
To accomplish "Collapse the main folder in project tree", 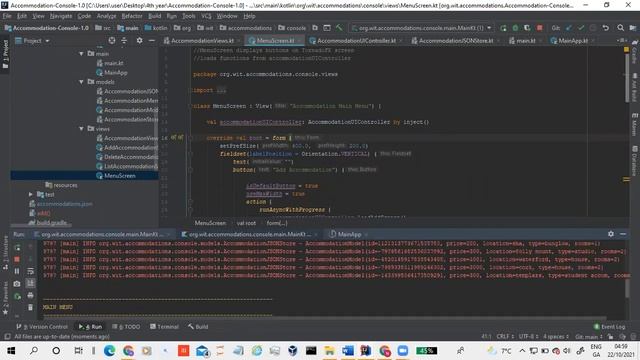I will tap(81, 53).
